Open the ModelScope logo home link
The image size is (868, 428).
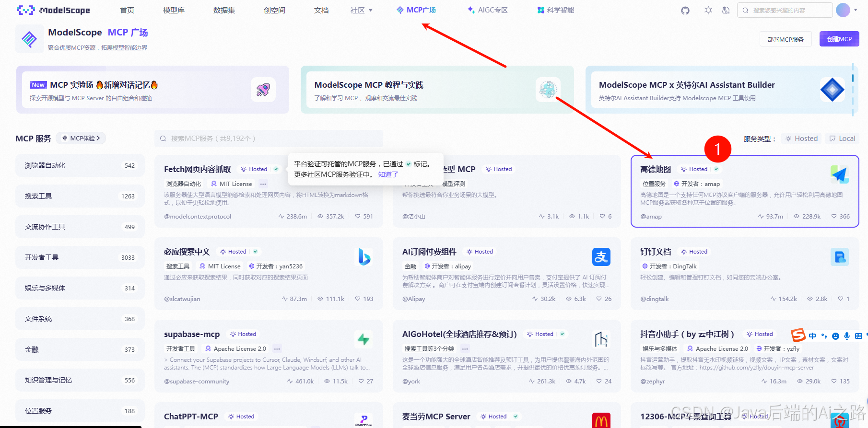(x=53, y=10)
